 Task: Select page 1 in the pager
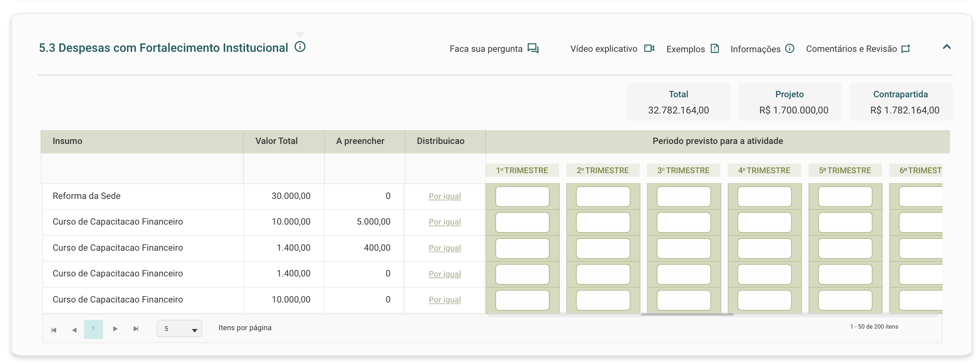coord(93,329)
